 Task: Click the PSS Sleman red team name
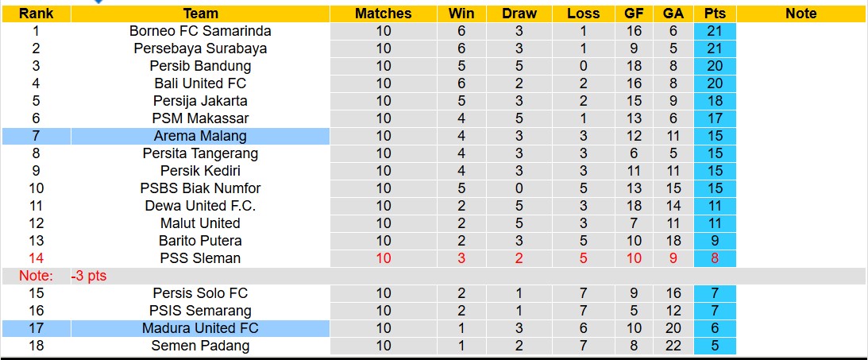coord(200,258)
